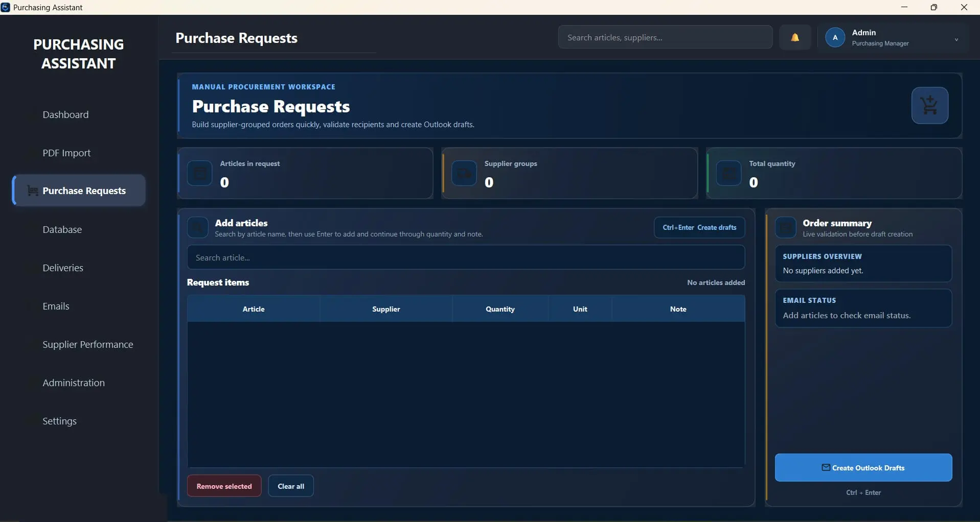Click the Quantity column header
This screenshot has width=980, height=522.
[500, 309]
